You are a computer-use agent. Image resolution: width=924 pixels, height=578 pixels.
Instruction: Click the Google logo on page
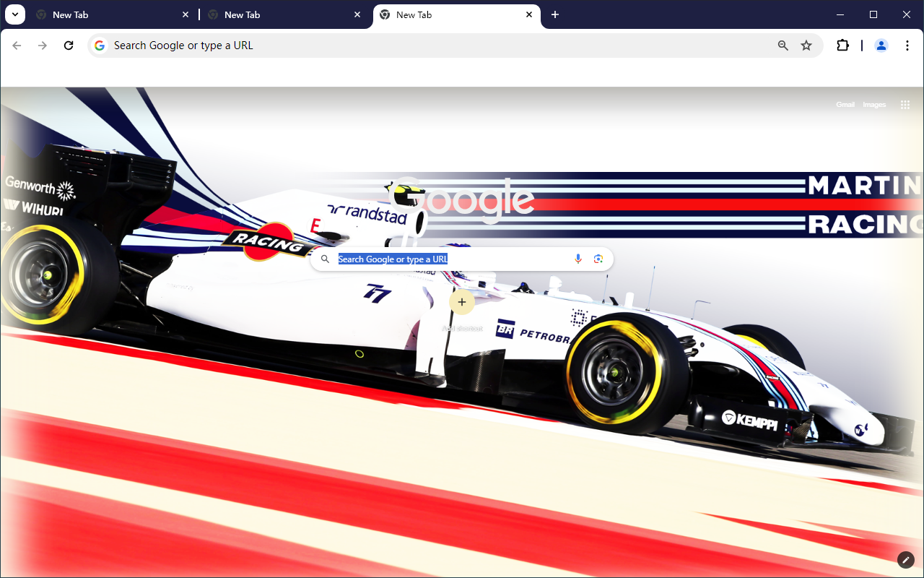461,200
